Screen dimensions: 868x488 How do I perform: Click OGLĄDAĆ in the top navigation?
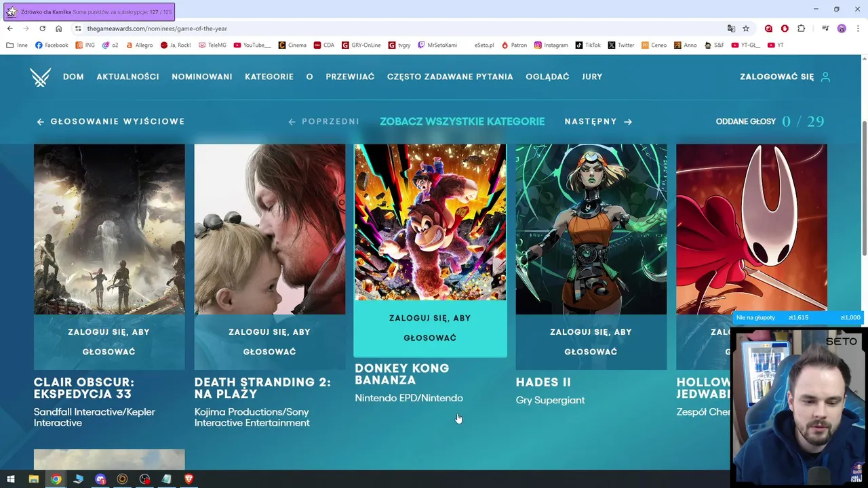click(x=547, y=77)
